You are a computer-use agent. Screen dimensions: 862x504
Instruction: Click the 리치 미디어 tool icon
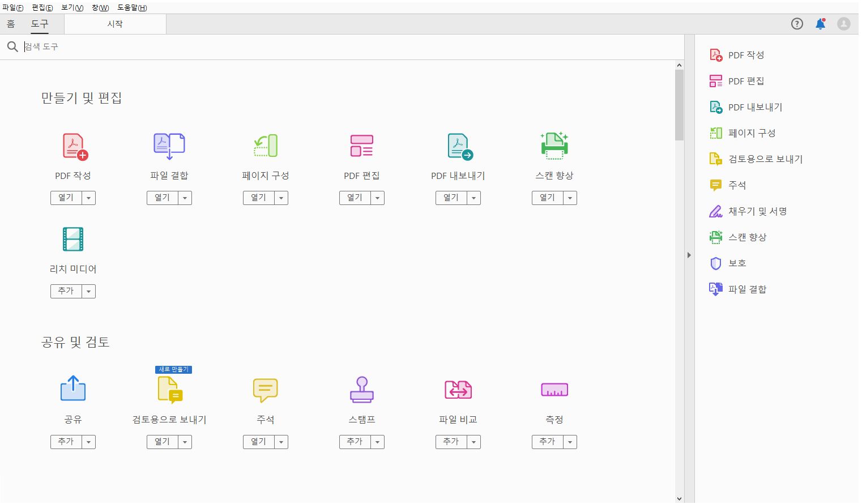pos(72,238)
